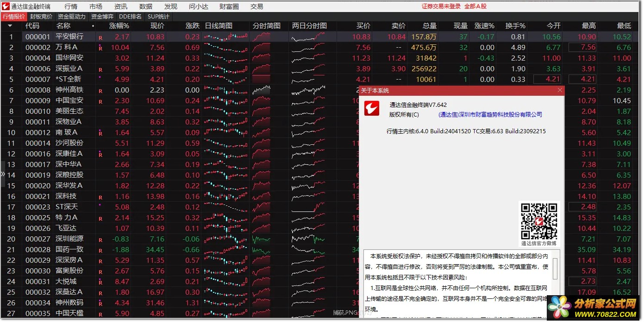644x322 pixels.
Task: Select the 大悦城 stock name
Action: click(x=66, y=281)
